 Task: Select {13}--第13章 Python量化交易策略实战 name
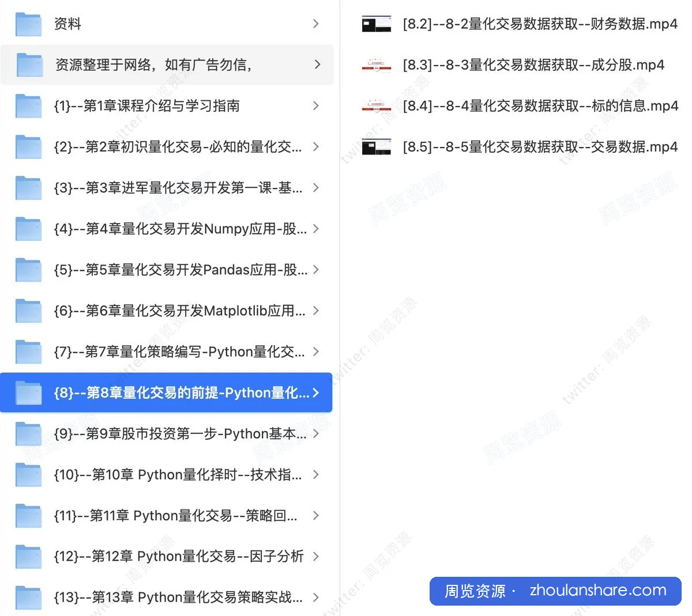click(178, 598)
